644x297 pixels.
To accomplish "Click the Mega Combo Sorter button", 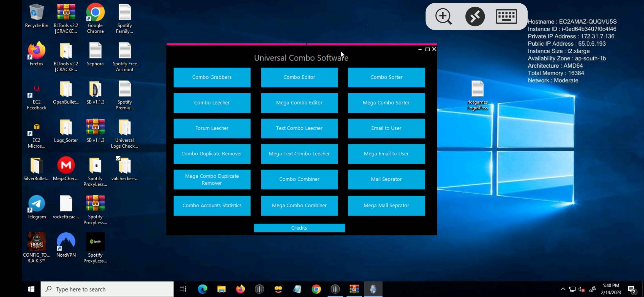I will [386, 103].
